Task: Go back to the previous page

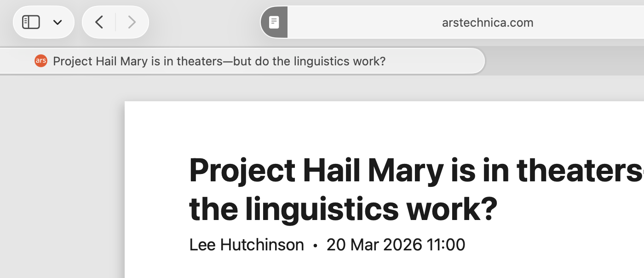Action: [99, 22]
